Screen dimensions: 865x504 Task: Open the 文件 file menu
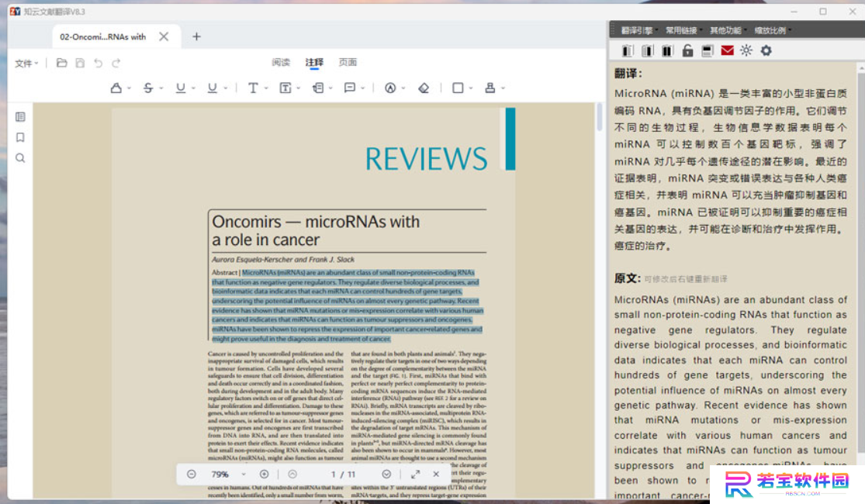pos(26,64)
